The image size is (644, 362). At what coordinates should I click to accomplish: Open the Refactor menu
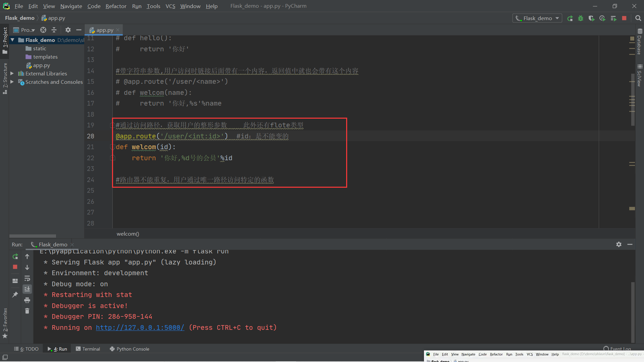point(116,6)
